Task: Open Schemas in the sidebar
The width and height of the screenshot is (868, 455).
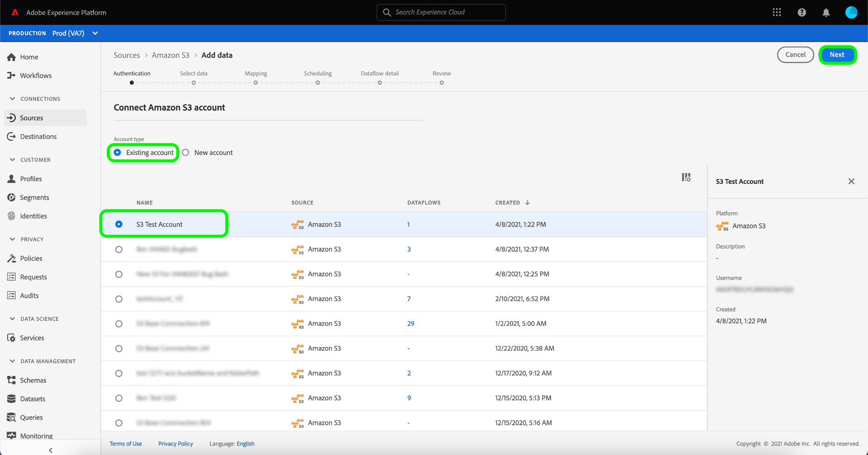Action: click(x=33, y=380)
